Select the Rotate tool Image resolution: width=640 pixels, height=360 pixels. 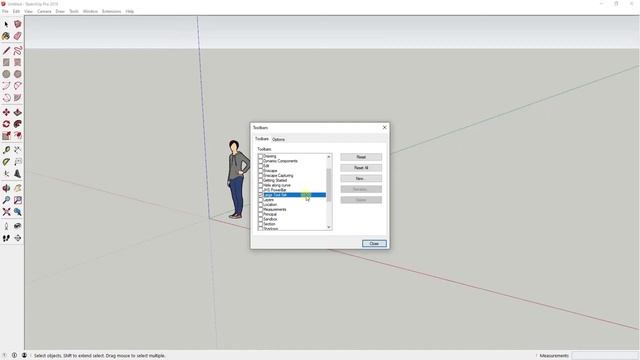[x=6, y=124]
